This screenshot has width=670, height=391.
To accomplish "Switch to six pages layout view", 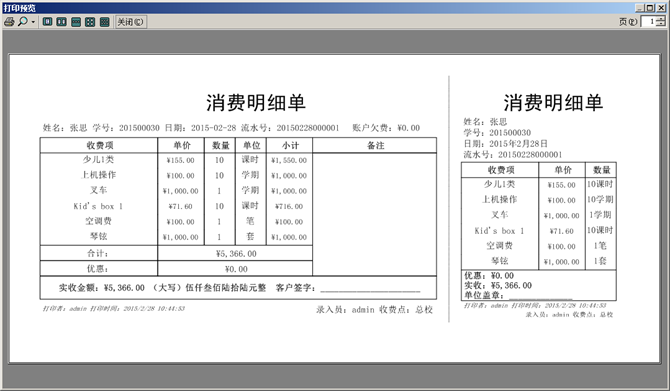I will point(105,21).
